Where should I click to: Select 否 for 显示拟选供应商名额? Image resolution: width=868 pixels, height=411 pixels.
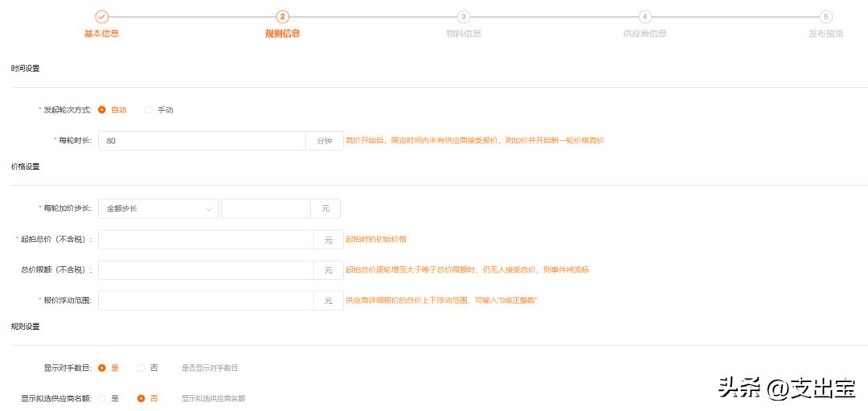[x=141, y=398]
